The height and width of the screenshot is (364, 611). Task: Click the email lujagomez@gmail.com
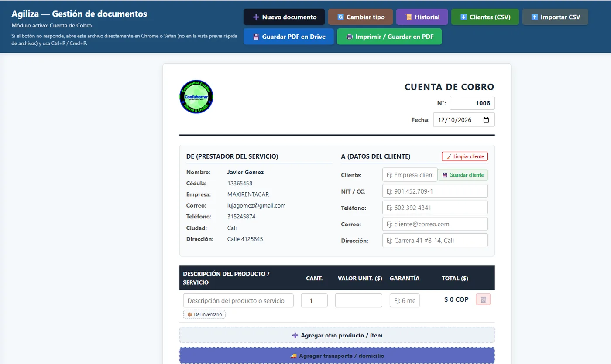[x=256, y=205]
